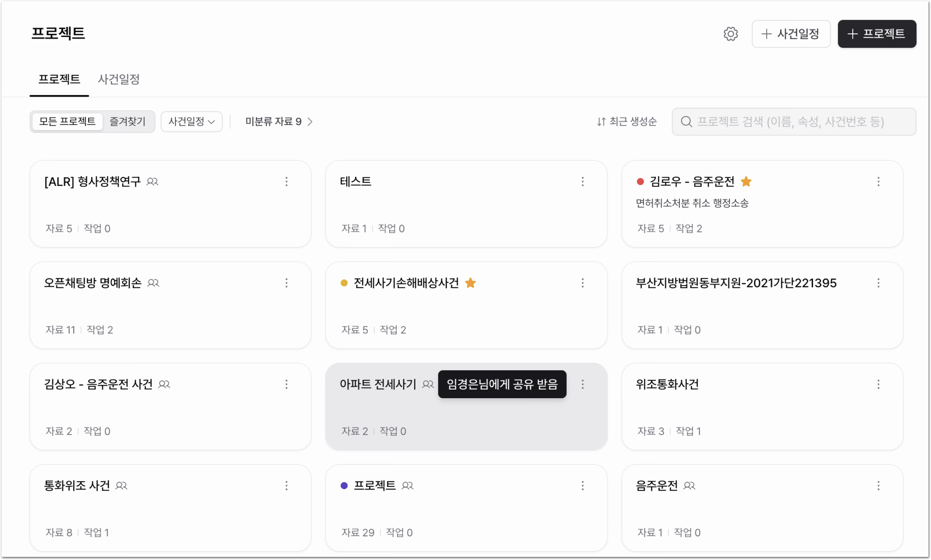Select the 모든 프로젝트 filter

[x=67, y=122]
